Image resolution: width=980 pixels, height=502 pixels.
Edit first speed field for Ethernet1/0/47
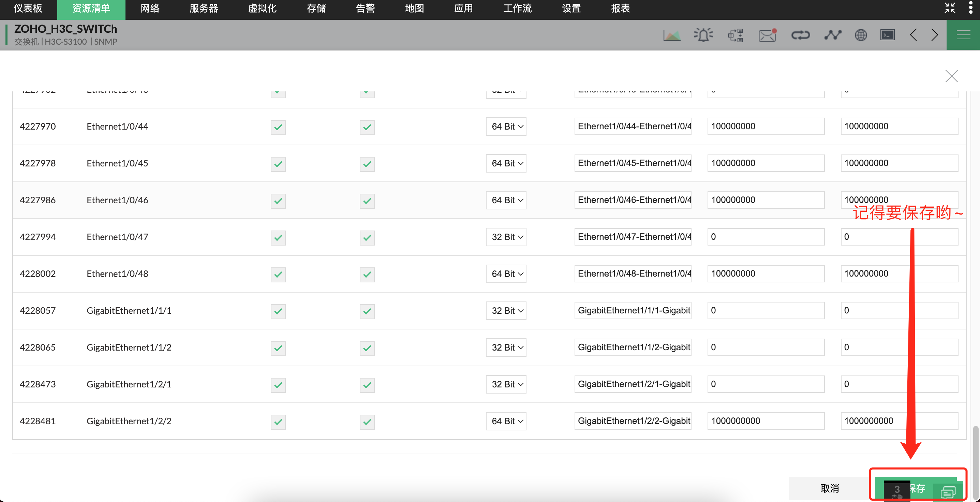[766, 237]
